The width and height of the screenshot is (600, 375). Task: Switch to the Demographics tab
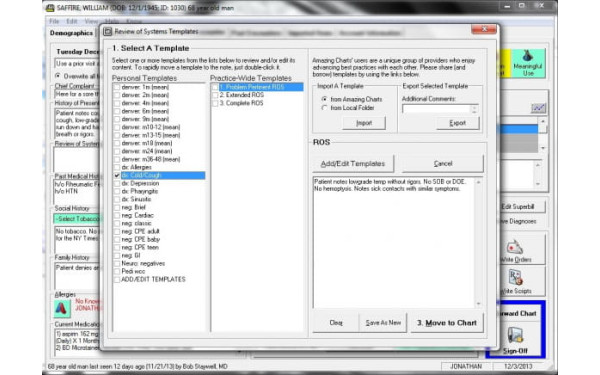point(71,33)
